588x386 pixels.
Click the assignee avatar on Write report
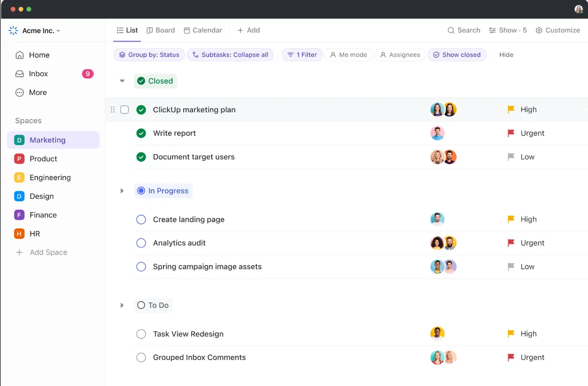437,133
